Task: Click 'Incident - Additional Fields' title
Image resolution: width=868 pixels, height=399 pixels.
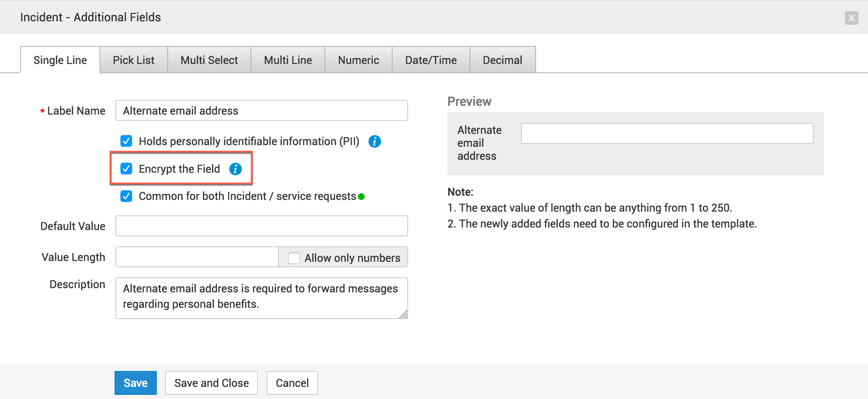Action: pos(90,17)
